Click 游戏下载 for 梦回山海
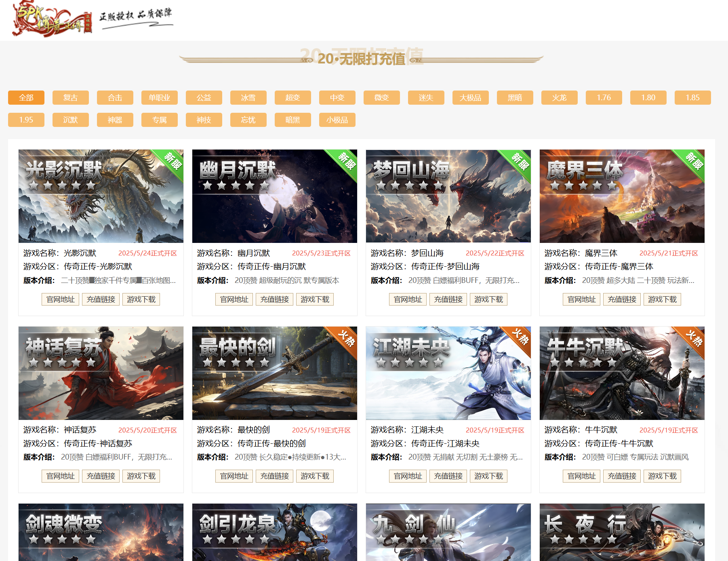728x561 pixels. [489, 299]
